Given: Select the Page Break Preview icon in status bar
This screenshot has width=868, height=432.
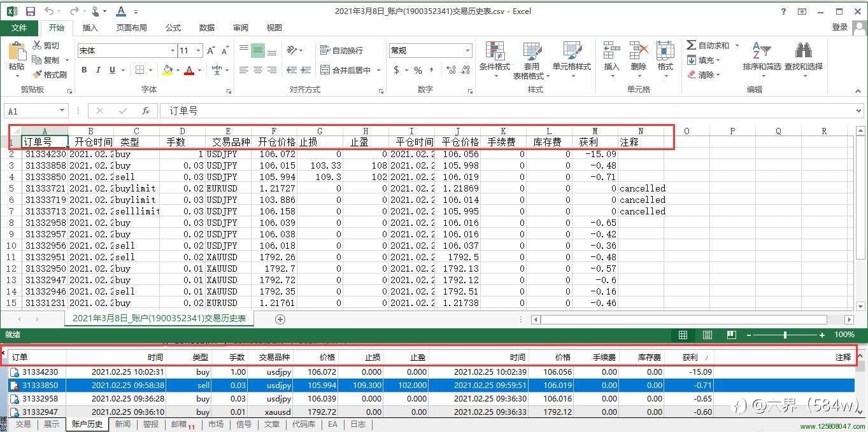Looking at the screenshot, I should tap(731, 335).
